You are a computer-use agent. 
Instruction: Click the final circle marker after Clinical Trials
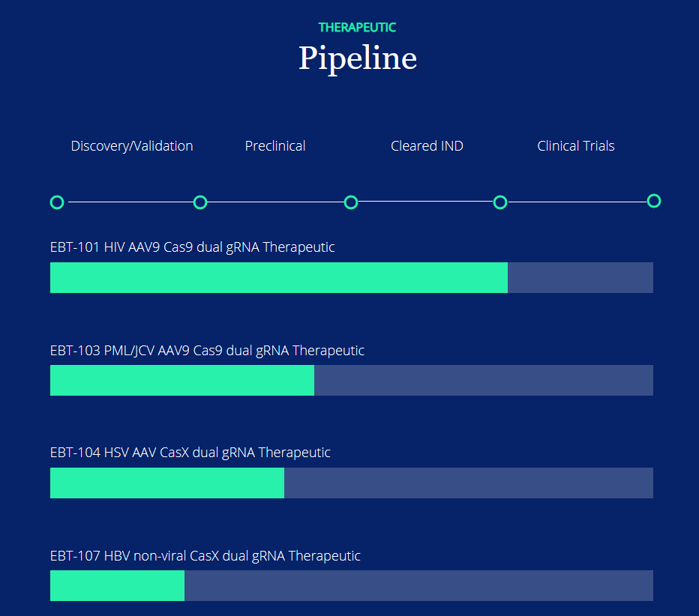click(x=654, y=201)
